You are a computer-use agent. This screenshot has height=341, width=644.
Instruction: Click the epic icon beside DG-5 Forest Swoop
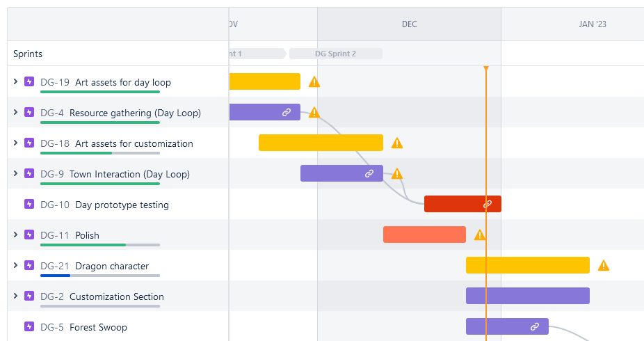(x=29, y=327)
